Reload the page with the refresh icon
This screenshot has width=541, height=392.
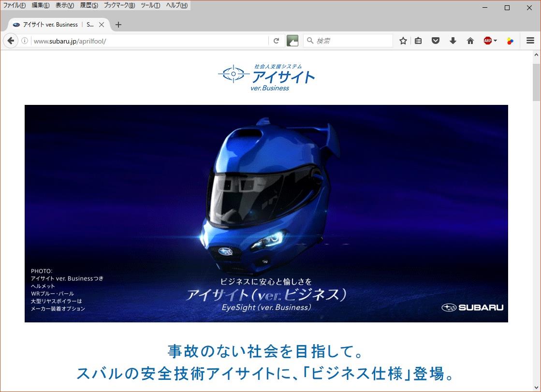tap(276, 41)
